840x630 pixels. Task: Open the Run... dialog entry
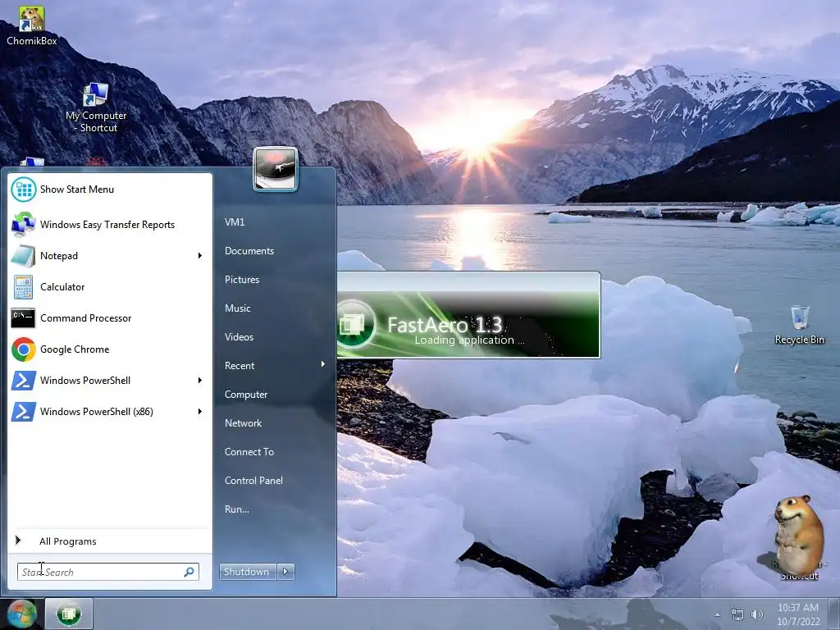(x=237, y=509)
